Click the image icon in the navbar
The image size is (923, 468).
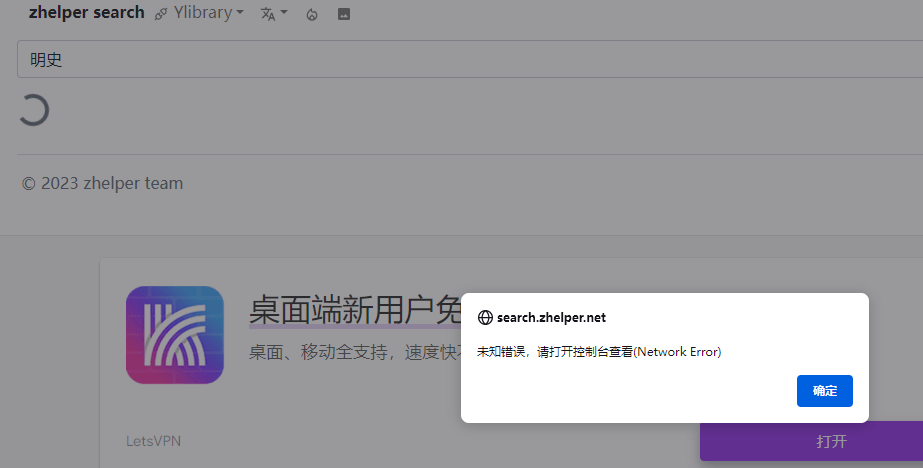pos(344,14)
